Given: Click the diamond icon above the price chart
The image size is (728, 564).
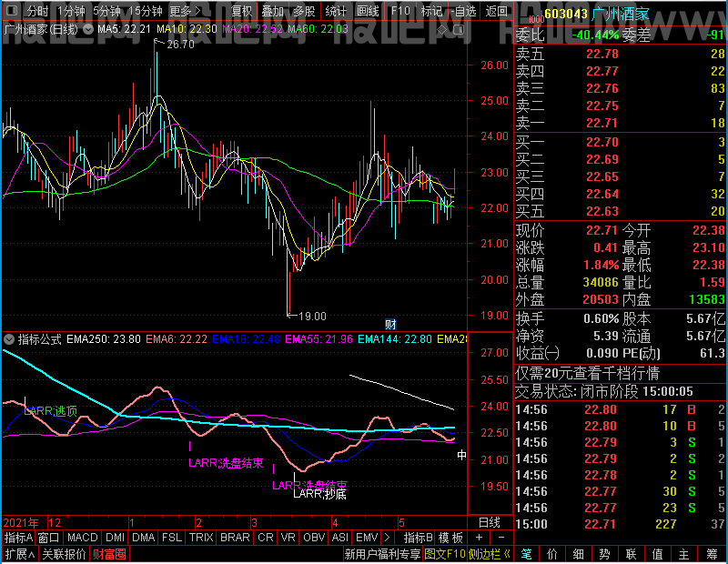Looking at the screenshot, I should click(x=441, y=30).
